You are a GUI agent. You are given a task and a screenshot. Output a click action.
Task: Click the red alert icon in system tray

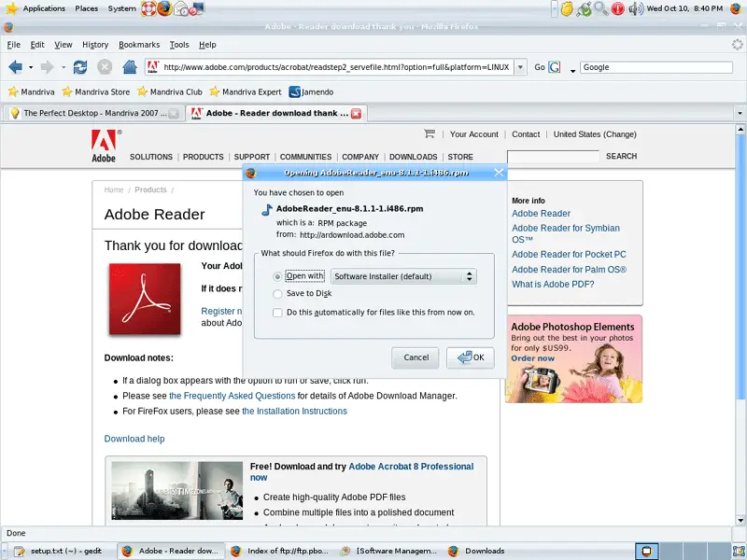618,8
